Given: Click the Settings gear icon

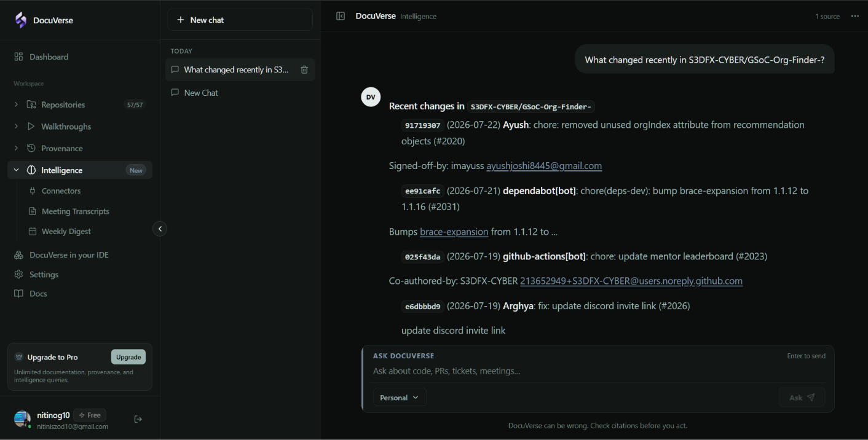Looking at the screenshot, I should pos(18,274).
